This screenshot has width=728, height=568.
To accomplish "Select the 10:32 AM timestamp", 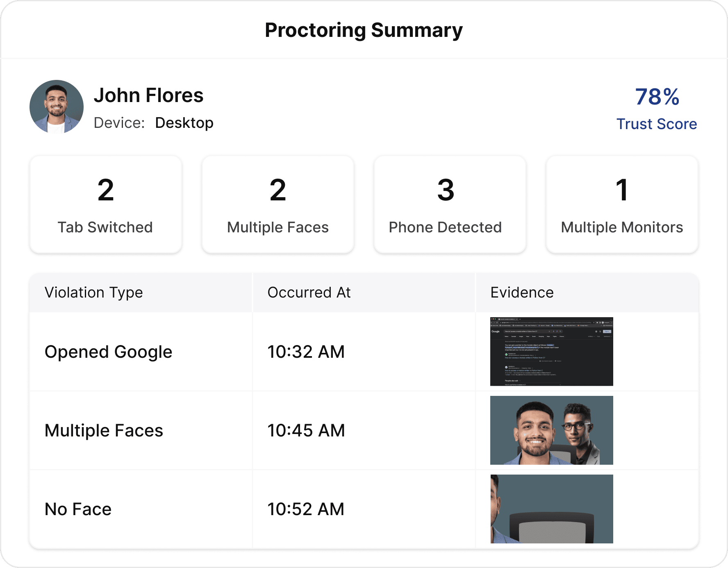I will (306, 352).
